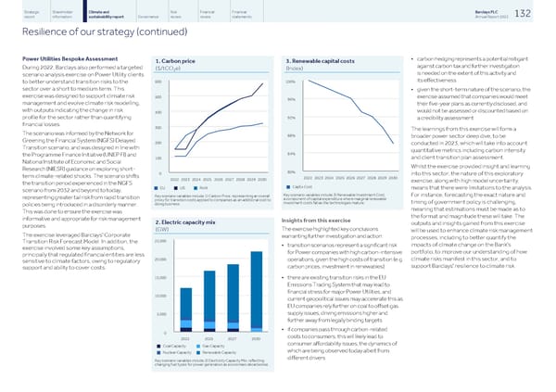Select the CapEx Cost legend marker
The image size is (556, 392).
[284, 187]
